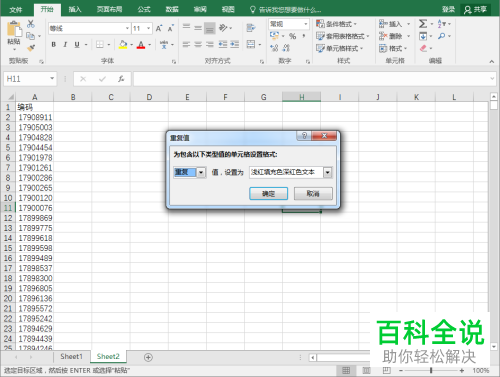Open the Cell Styles menu

(339, 48)
